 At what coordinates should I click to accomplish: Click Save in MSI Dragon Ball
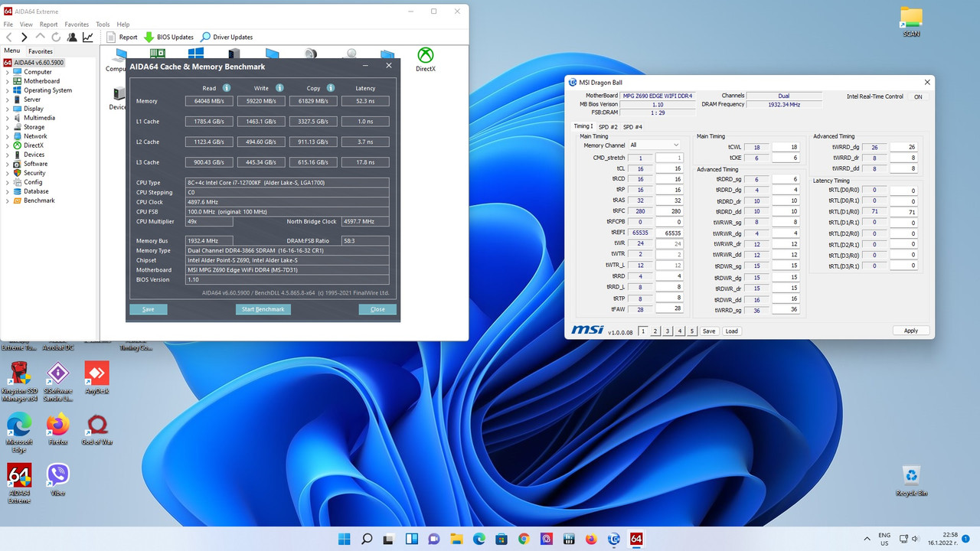click(709, 331)
